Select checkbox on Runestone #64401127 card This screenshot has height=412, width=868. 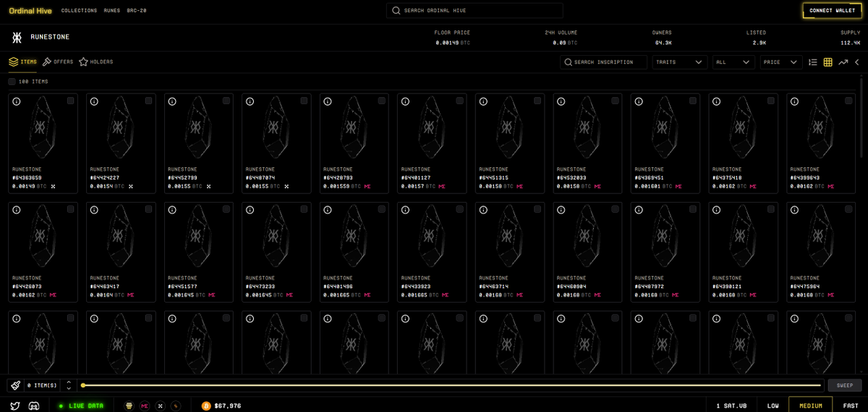coord(459,101)
